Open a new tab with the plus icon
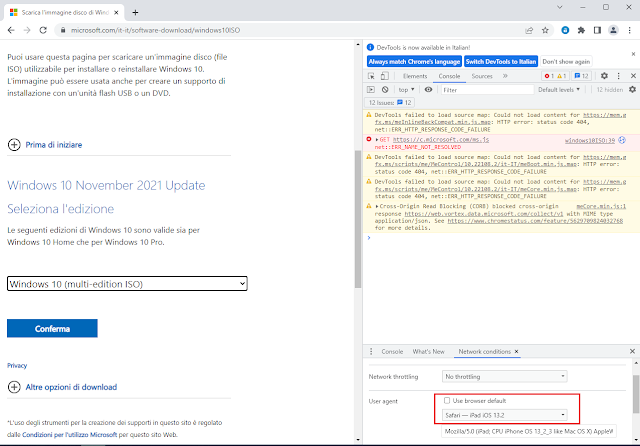This screenshot has width=640, height=446. coord(135,13)
